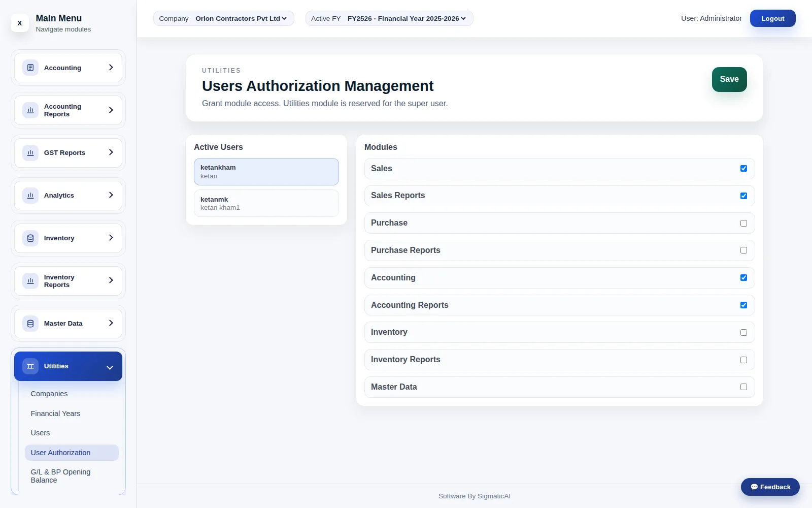Close the main menu with X icon
Image resolution: width=812 pixels, height=508 pixels.
(20, 23)
